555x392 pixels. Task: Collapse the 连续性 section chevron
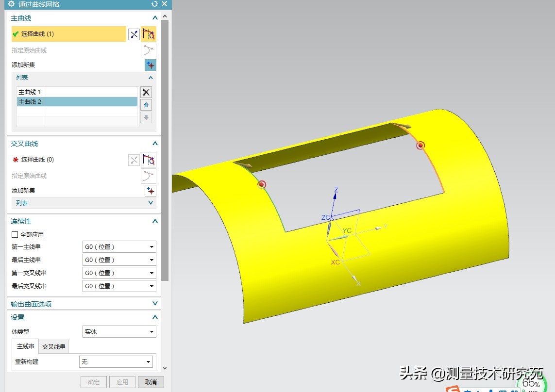pyautogui.click(x=154, y=221)
